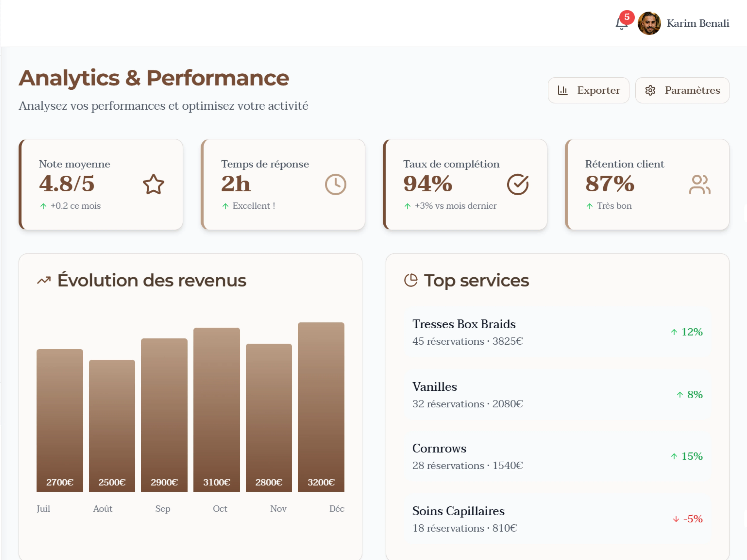This screenshot has height=560, width=747.
Task: Click the red -5% down arrow indicator
Action: 676,519
